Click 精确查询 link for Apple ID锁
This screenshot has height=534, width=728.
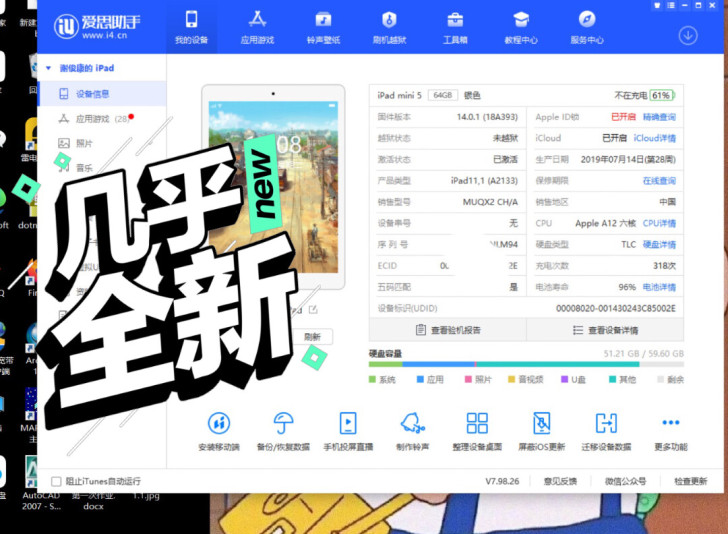659,117
